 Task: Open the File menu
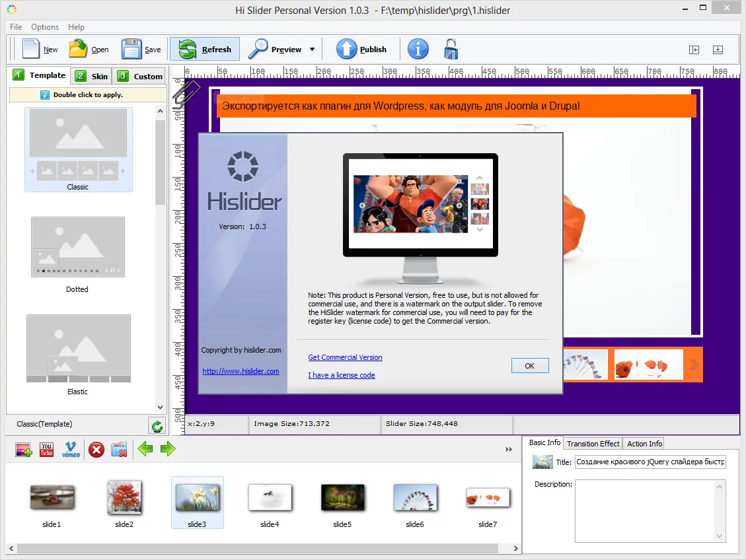pos(16,26)
